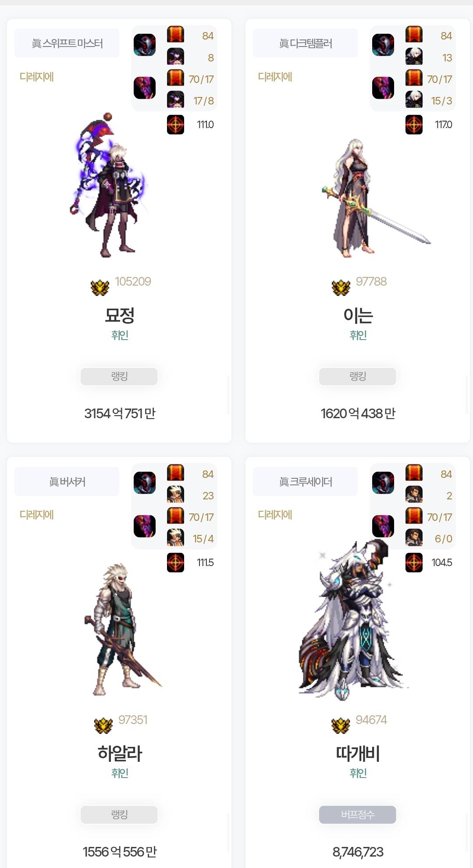Select the 眞 스위프트 마스터 class label
Image resolution: width=473 pixels, height=868 pixels.
67,43
